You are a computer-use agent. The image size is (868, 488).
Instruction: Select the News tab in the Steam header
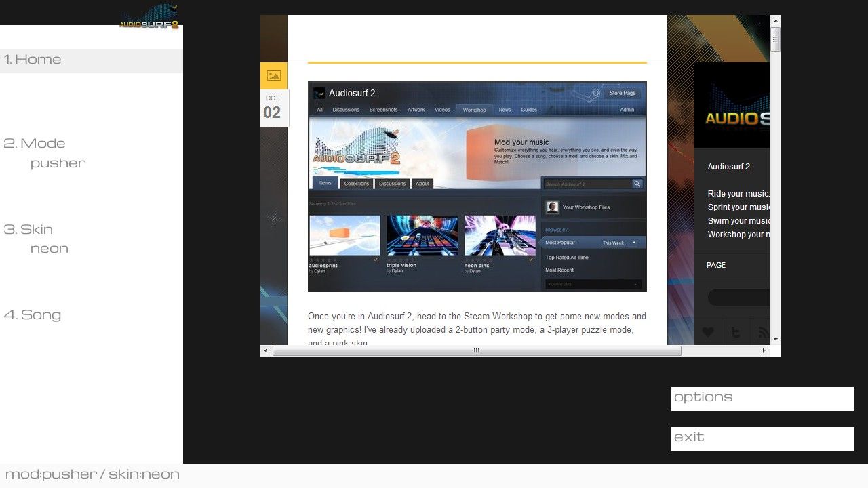505,110
